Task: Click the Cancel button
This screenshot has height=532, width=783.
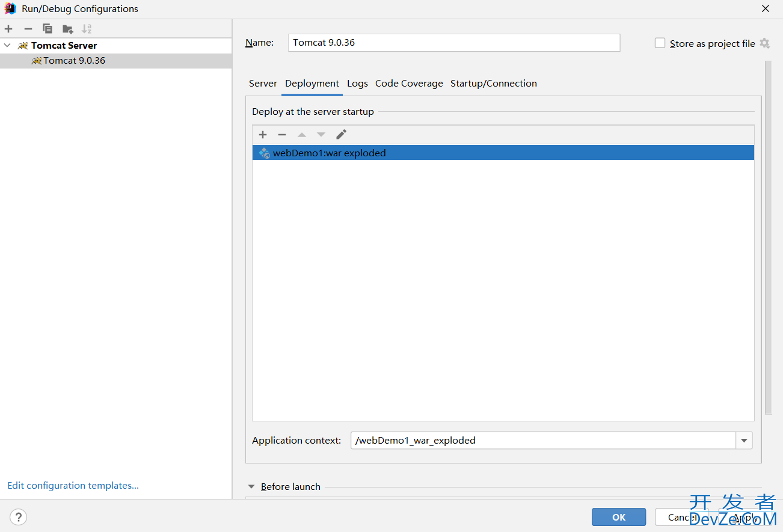Action: [x=682, y=517]
